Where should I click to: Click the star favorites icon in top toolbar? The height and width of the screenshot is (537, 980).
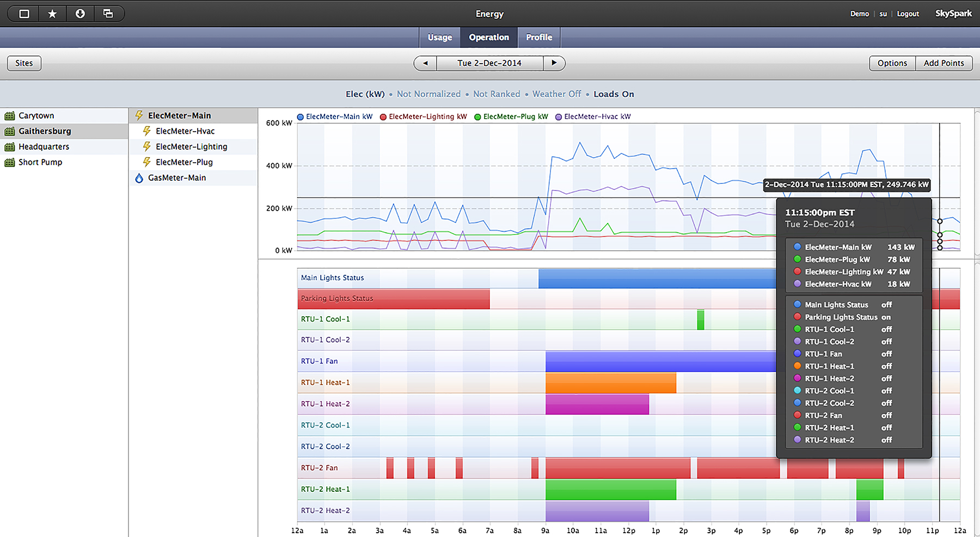point(52,14)
